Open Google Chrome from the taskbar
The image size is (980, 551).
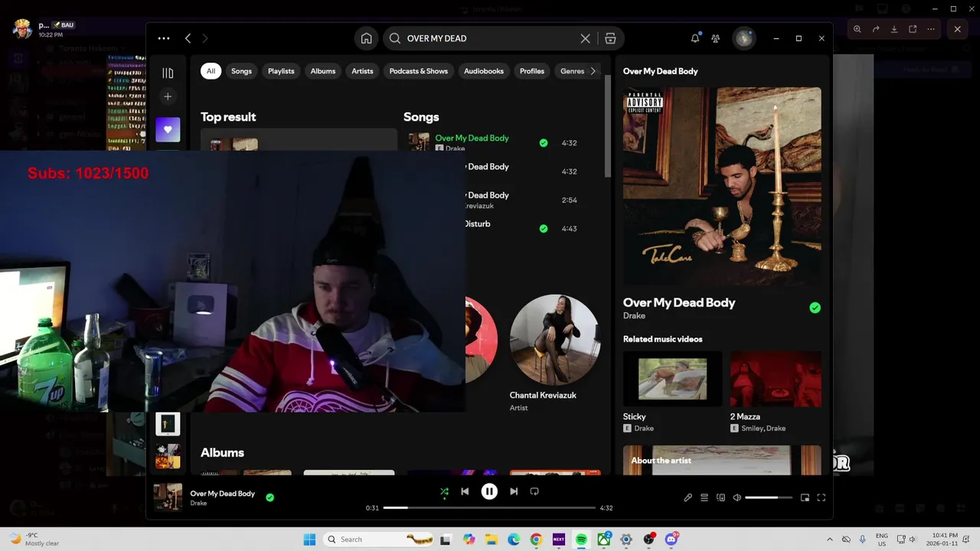(536, 540)
